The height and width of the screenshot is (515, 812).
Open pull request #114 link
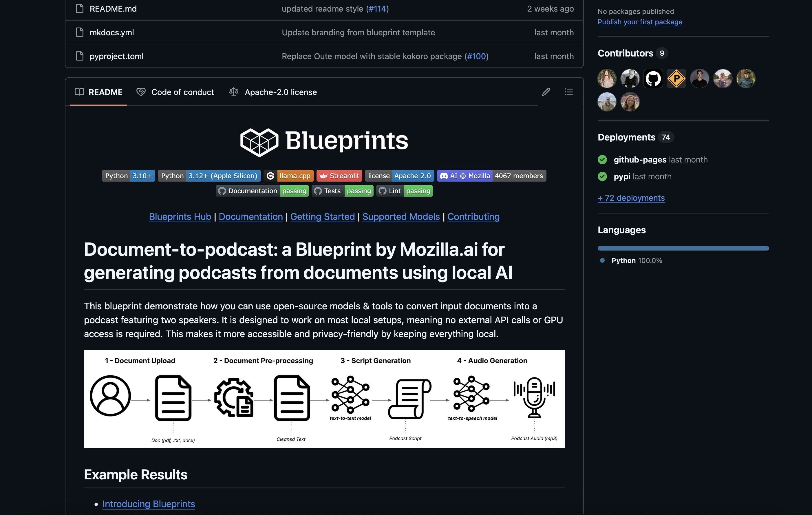click(x=377, y=9)
